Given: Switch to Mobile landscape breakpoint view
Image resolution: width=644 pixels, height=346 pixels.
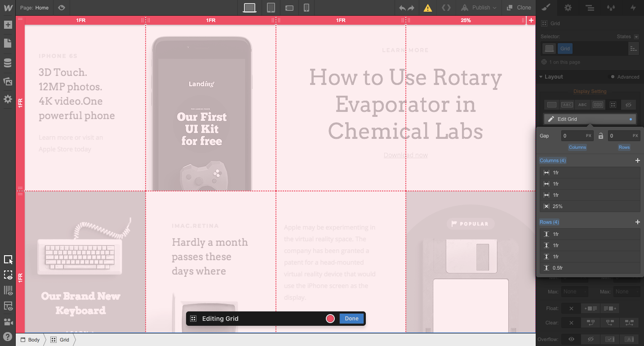Looking at the screenshot, I should (289, 8).
